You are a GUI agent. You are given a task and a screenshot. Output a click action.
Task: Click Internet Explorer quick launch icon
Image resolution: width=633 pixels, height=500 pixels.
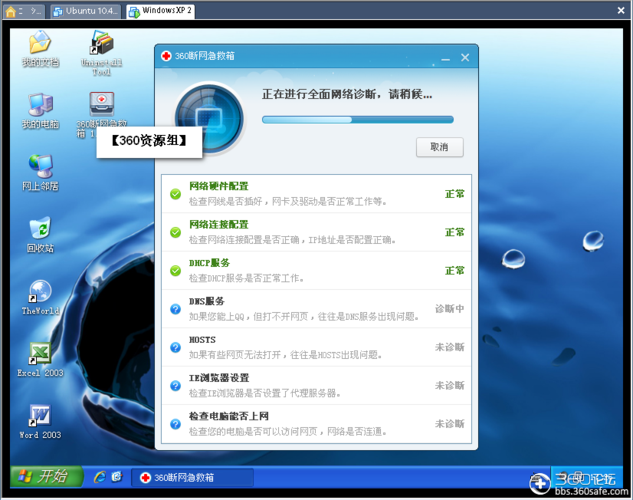pos(99,477)
